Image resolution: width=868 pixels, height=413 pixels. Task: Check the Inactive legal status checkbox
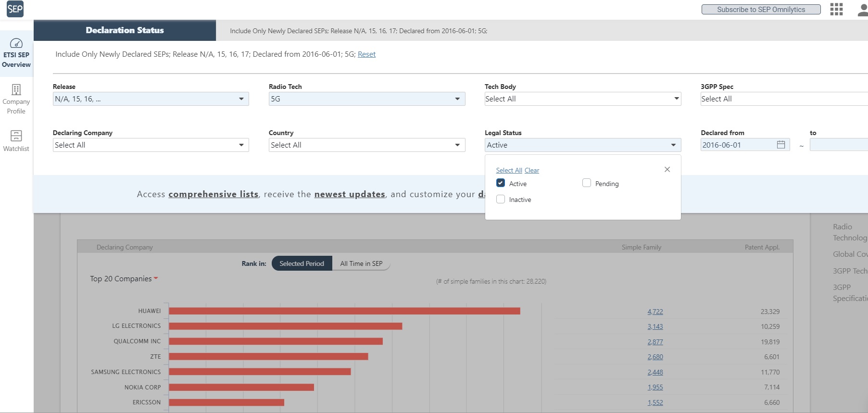click(x=501, y=199)
